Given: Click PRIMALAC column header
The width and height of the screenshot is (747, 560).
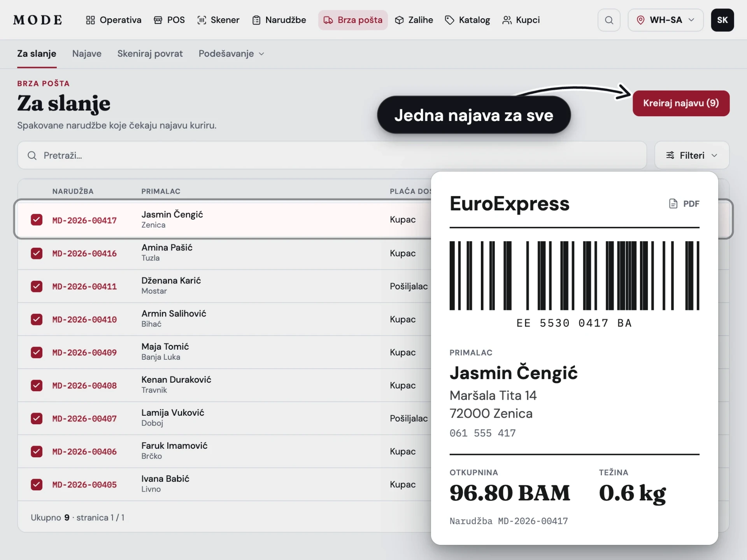Looking at the screenshot, I should tap(161, 191).
